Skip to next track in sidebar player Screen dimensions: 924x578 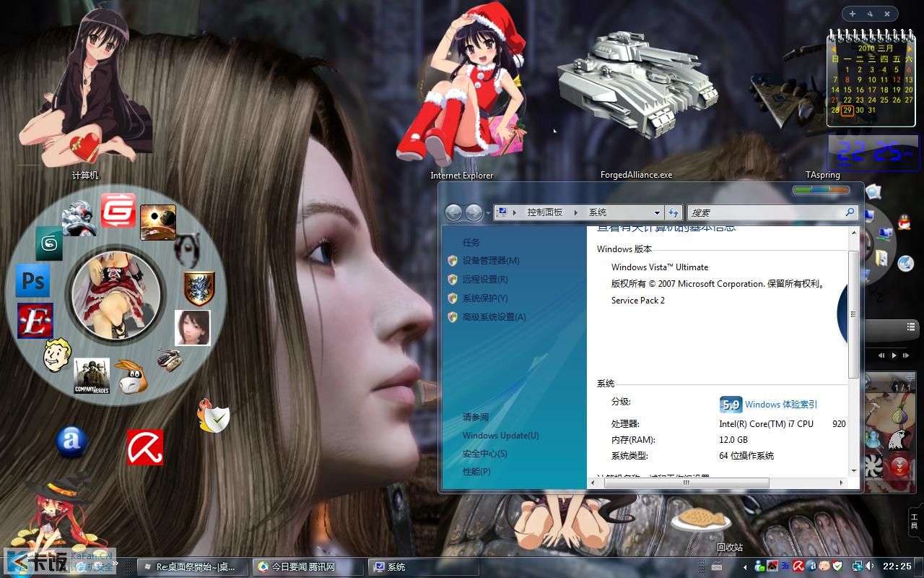coord(907,355)
